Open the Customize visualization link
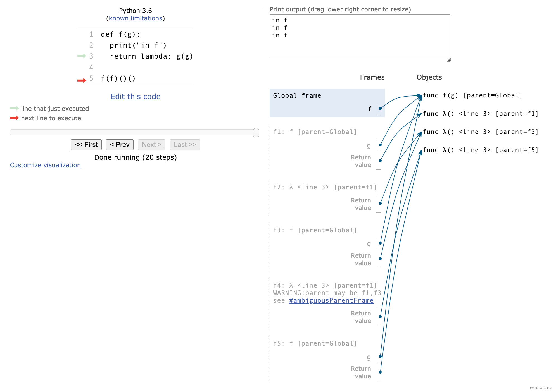This screenshot has height=392, width=556. pyautogui.click(x=45, y=165)
